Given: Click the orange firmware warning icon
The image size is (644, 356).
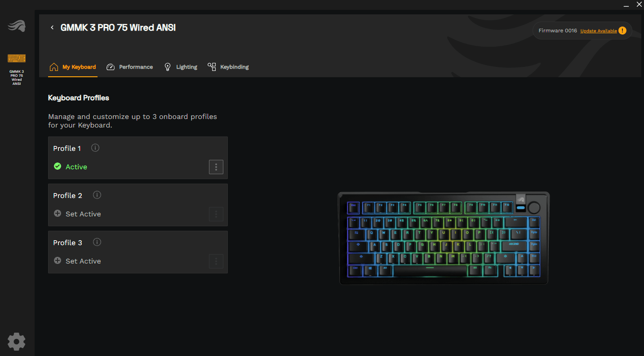Looking at the screenshot, I should coord(622,31).
